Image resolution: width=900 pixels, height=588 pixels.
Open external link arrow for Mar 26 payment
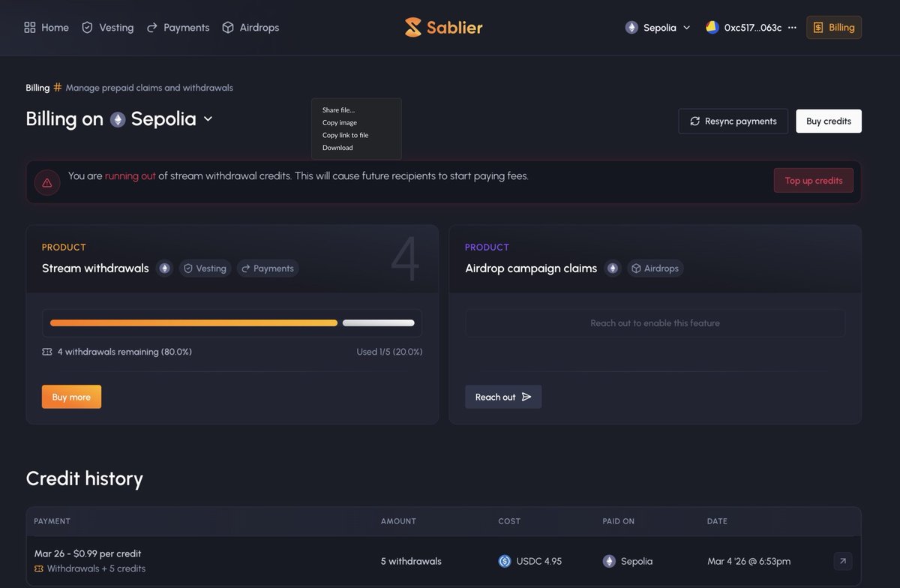(843, 561)
